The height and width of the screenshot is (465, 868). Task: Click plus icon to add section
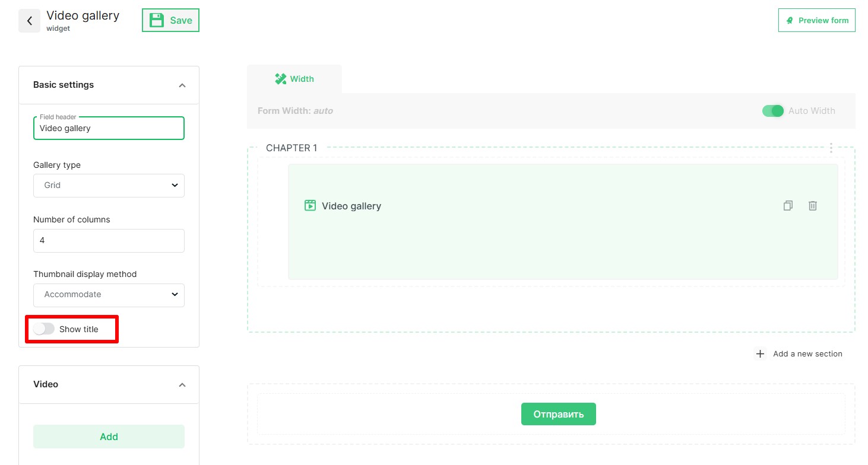tap(760, 354)
